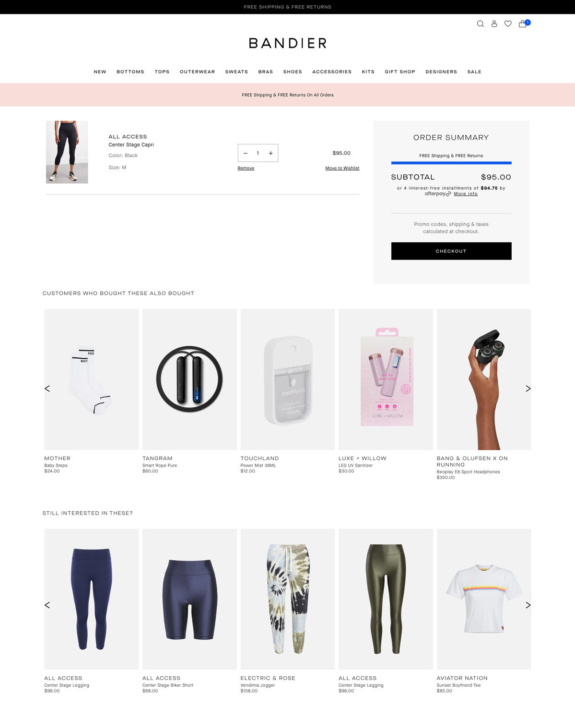Open the ACCESSORIES menu
The height and width of the screenshot is (728, 575).
(x=332, y=72)
